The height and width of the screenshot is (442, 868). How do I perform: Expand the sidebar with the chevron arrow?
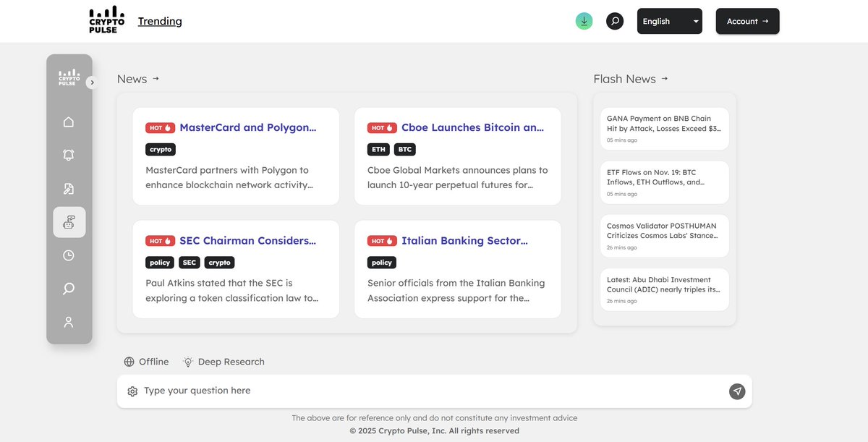tap(92, 82)
